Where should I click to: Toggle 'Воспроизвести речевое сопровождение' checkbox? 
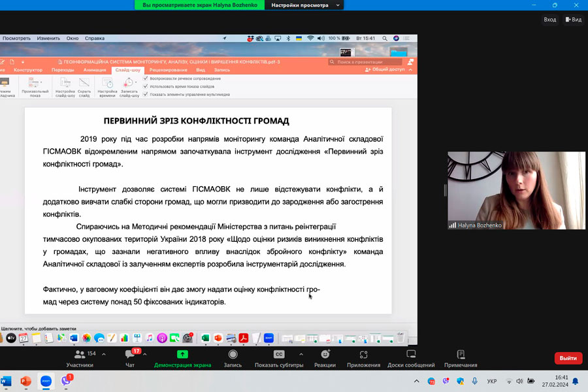[146, 78]
